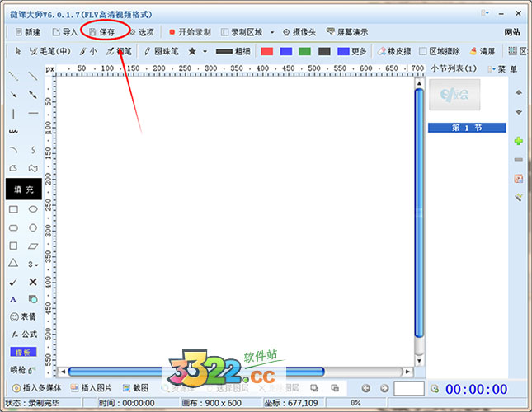Open the 导入 (Import) option

click(65, 32)
